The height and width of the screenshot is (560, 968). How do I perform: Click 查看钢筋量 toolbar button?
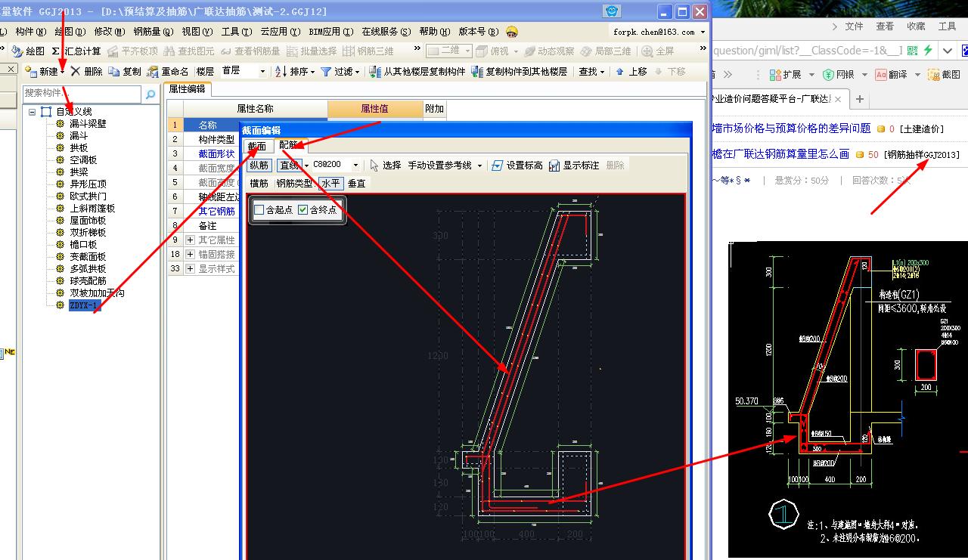(250, 51)
